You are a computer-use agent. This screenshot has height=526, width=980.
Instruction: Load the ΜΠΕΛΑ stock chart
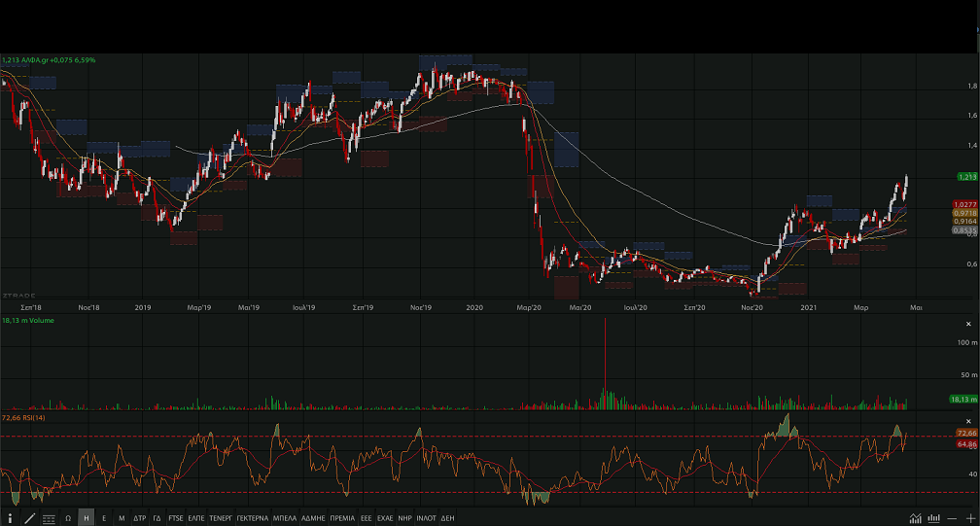coord(285,518)
